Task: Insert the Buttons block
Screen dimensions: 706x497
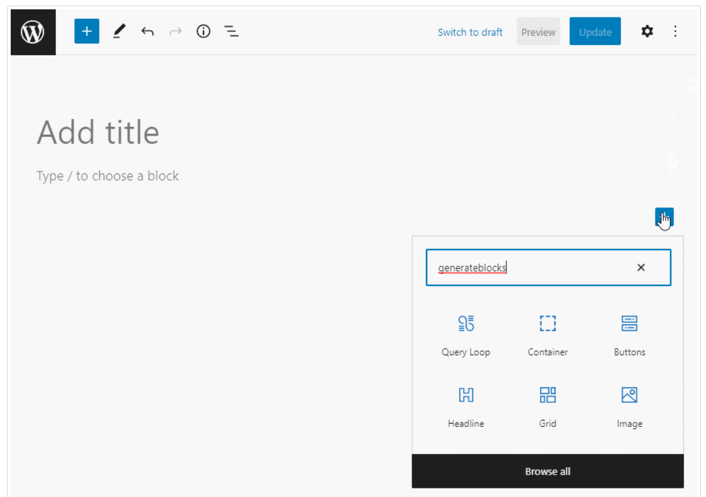Action: (x=629, y=335)
